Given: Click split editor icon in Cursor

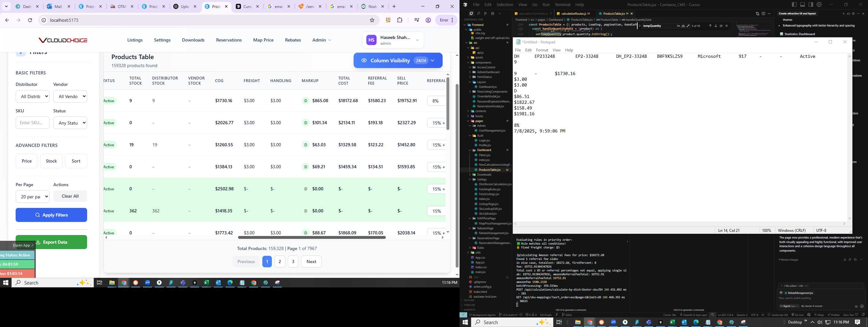Looking at the screenshot, I should (763, 13).
